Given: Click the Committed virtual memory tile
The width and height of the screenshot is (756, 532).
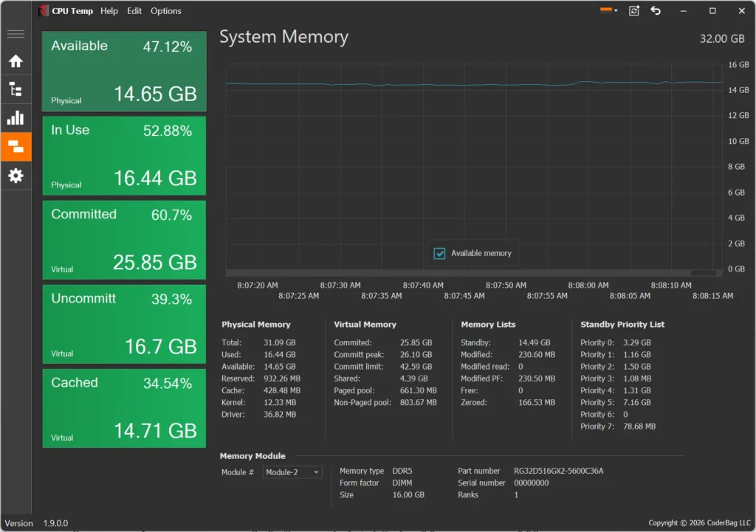Looking at the screenshot, I should pyautogui.click(x=124, y=240).
